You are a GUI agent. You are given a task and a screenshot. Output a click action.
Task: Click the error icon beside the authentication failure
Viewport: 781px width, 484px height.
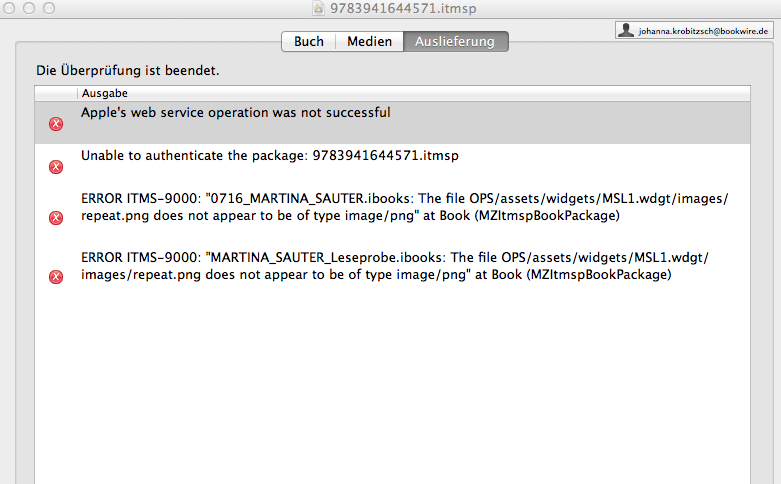pyautogui.click(x=56, y=167)
